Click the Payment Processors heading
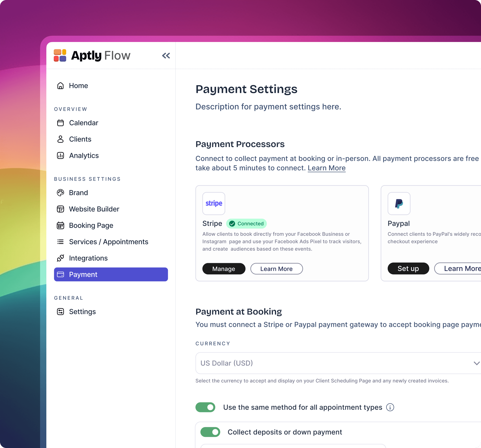The height and width of the screenshot is (448, 481). (240, 144)
